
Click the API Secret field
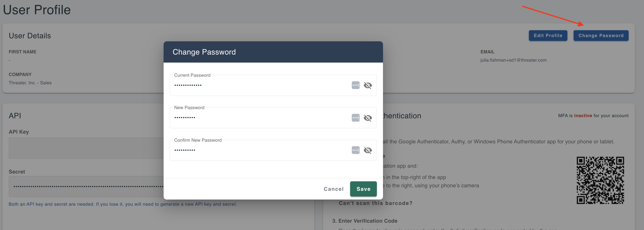(86, 187)
